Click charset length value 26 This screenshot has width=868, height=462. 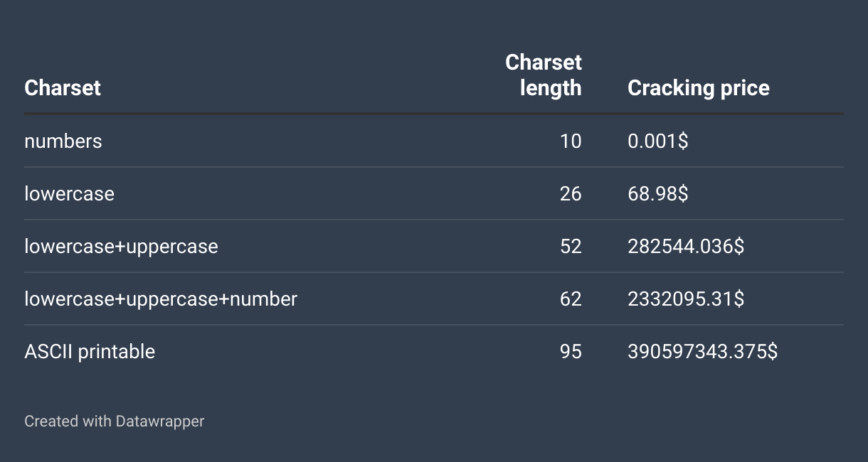click(571, 194)
